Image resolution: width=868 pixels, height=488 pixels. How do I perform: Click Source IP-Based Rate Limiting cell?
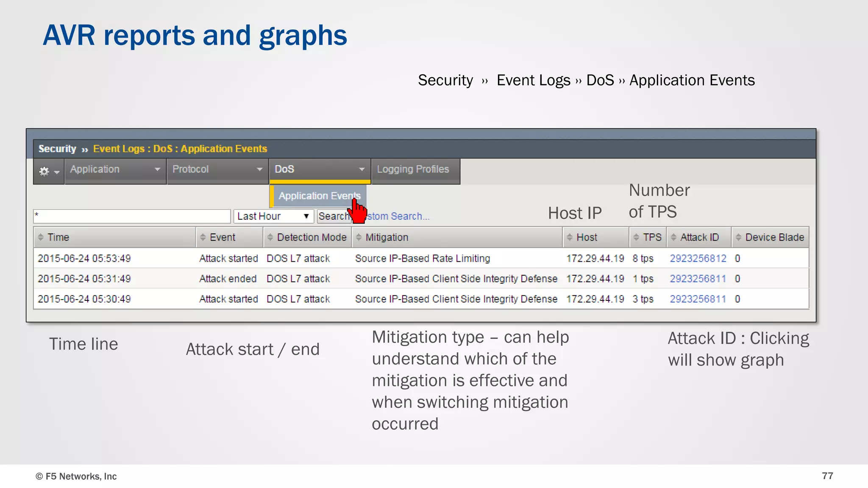pos(423,258)
